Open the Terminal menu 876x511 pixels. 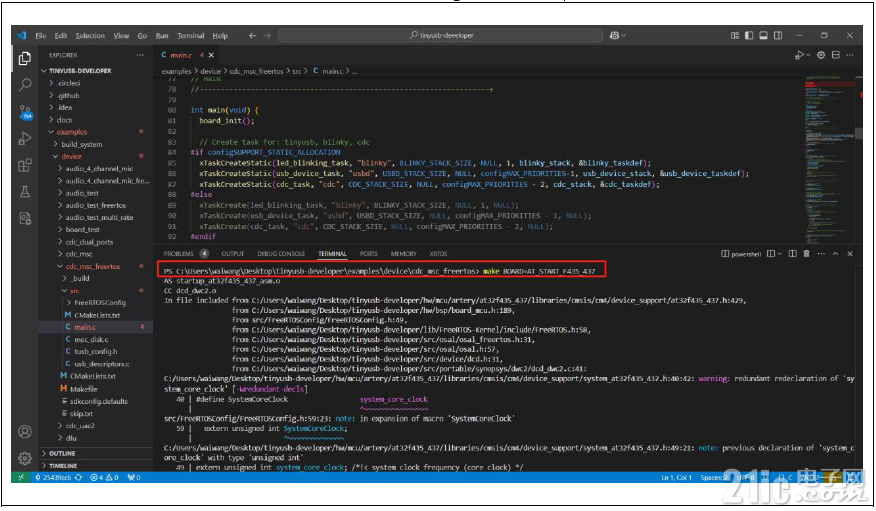tap(191, 35)
